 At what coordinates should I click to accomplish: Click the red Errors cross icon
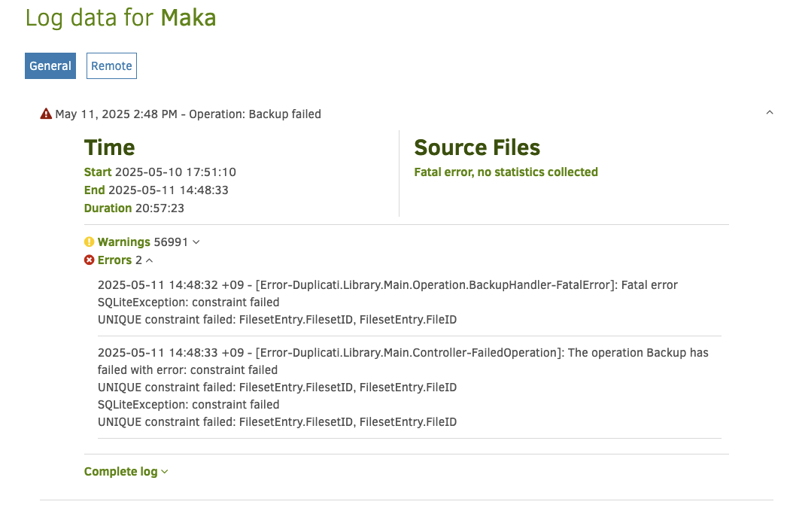click(x=90, y=260)
